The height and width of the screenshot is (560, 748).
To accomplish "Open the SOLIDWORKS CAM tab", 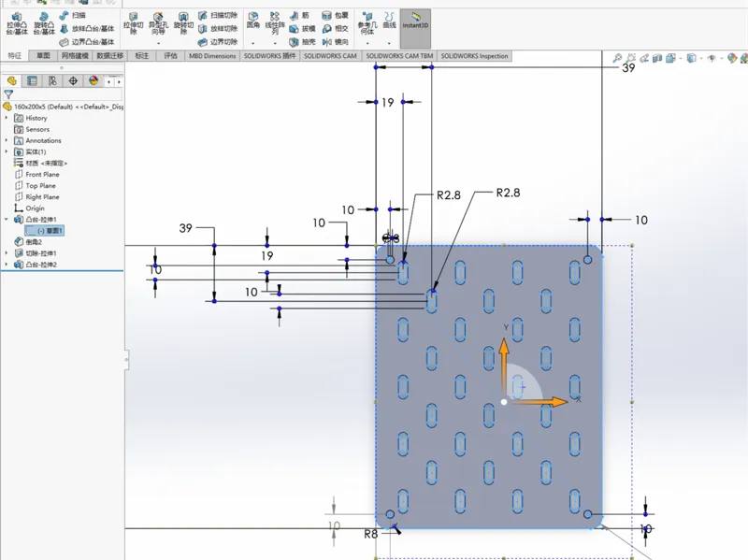I will click(x=330, y=56).
